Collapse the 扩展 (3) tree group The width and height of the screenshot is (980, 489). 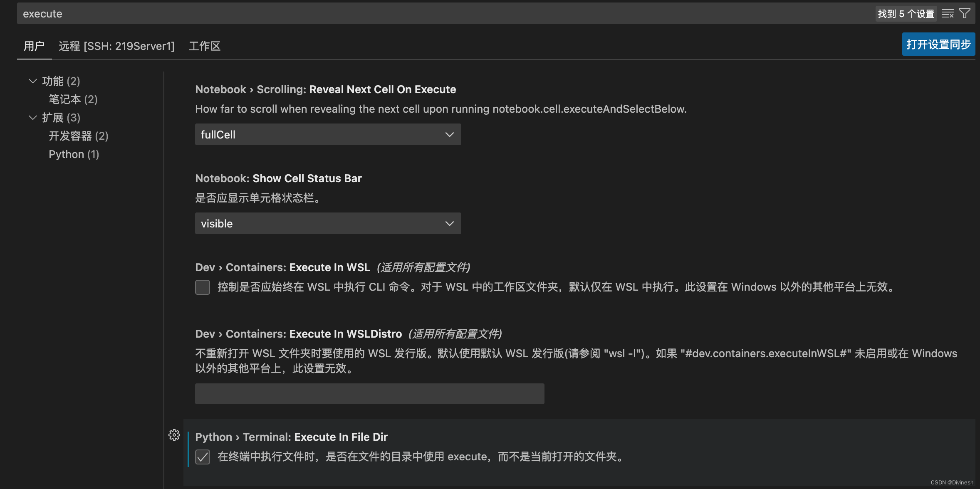pos(33,118)
